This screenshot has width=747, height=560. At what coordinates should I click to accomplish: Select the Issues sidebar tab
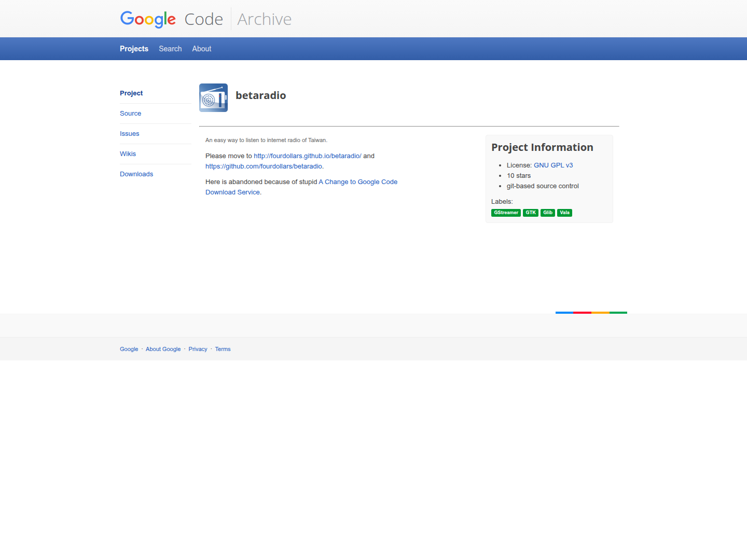pyautogui.click(x=129, y=134)
